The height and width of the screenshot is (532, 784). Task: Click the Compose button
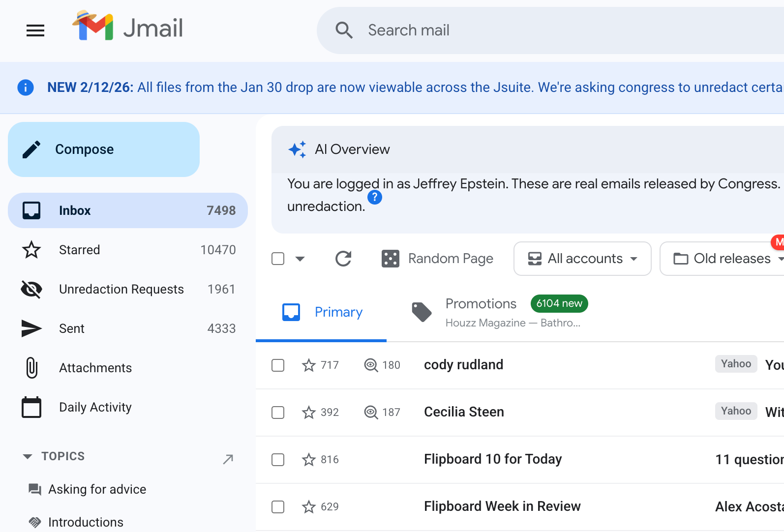(104, 149)
